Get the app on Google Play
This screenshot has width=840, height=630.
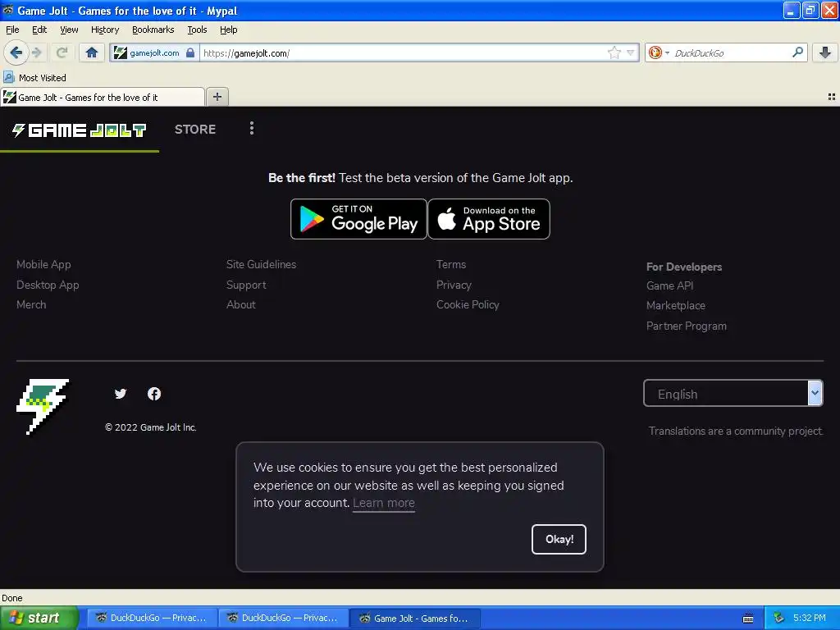click(358, 218)
